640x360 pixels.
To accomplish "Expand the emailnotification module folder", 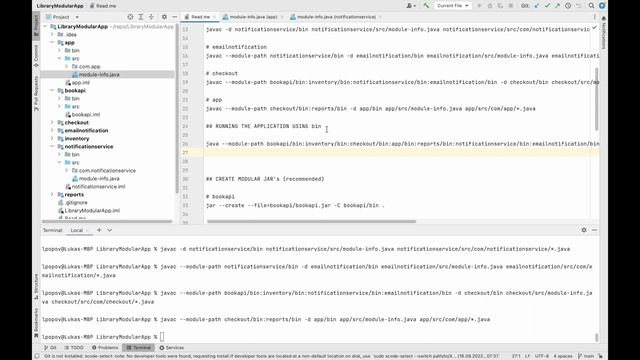I will click(x=52, y=130).
